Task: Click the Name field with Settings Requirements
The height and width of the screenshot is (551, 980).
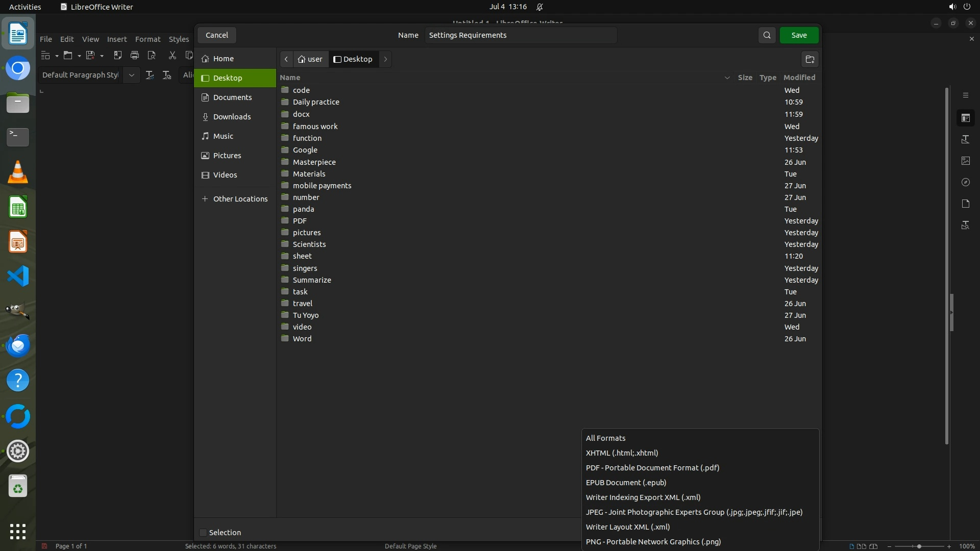Action: 521,35
